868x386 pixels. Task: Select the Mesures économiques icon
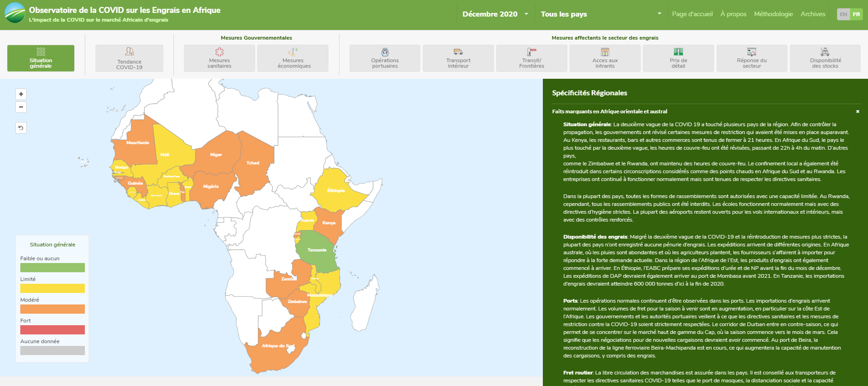coord(293,58)
